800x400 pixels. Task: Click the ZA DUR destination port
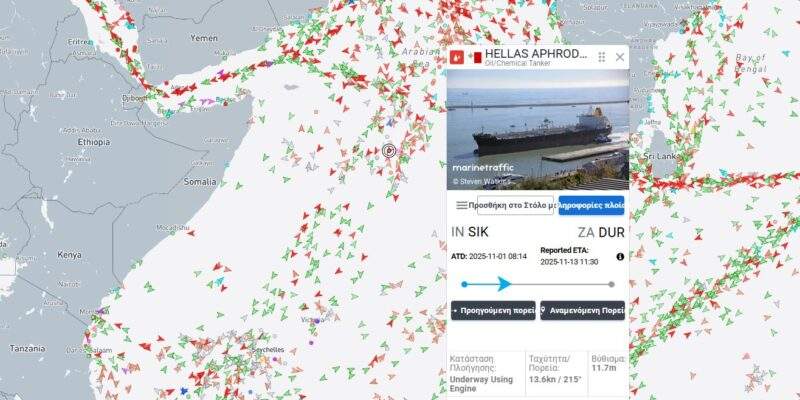point(601,233)
